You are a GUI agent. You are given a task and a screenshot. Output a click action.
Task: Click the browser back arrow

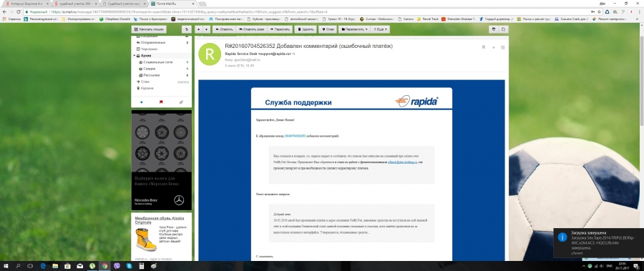click(x=4, y=12)
